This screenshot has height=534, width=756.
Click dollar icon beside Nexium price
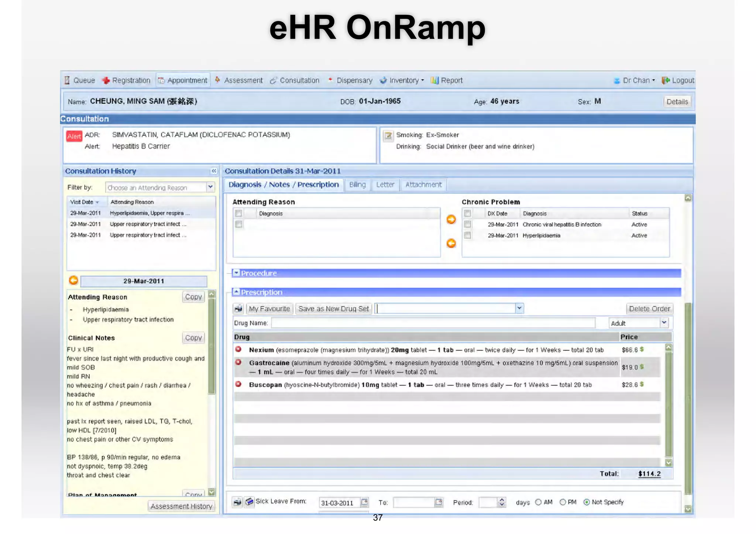click(x=642, y=349)
